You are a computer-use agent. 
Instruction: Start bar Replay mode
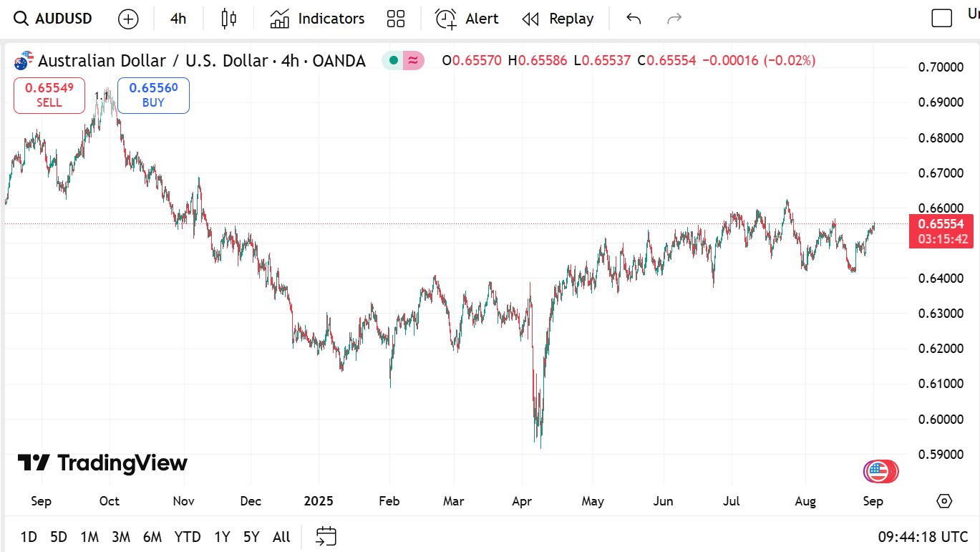point(558,19)
